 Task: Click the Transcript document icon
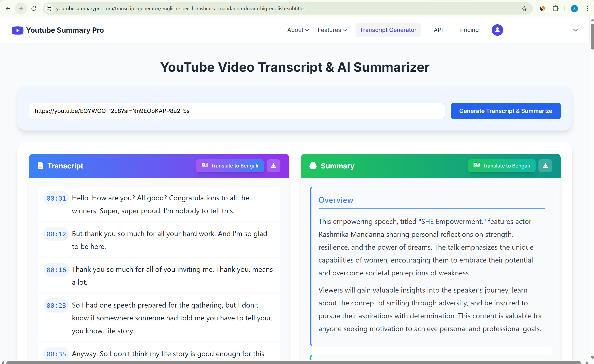(40, 166)
